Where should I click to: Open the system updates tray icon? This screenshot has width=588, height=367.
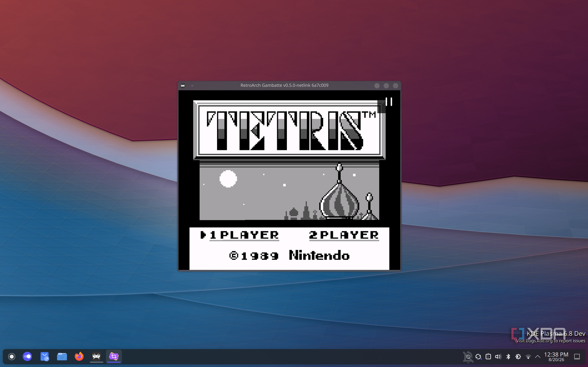(x=478, y=357)
